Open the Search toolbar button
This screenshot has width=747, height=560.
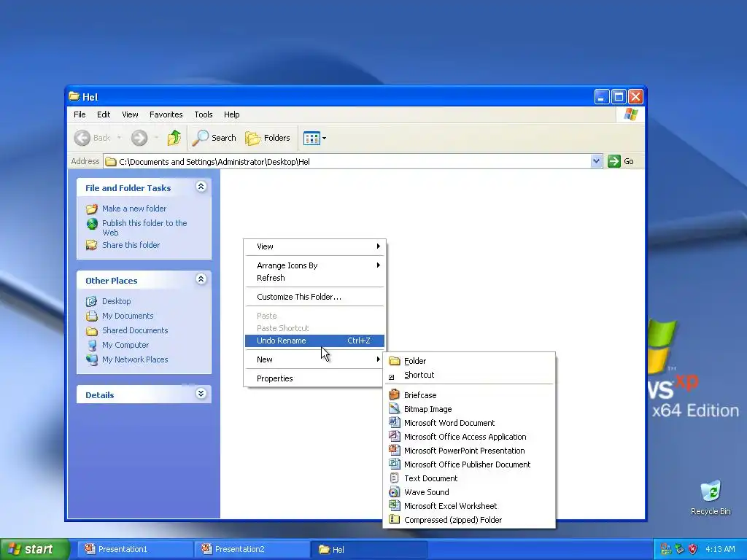(x=214, y=138)
